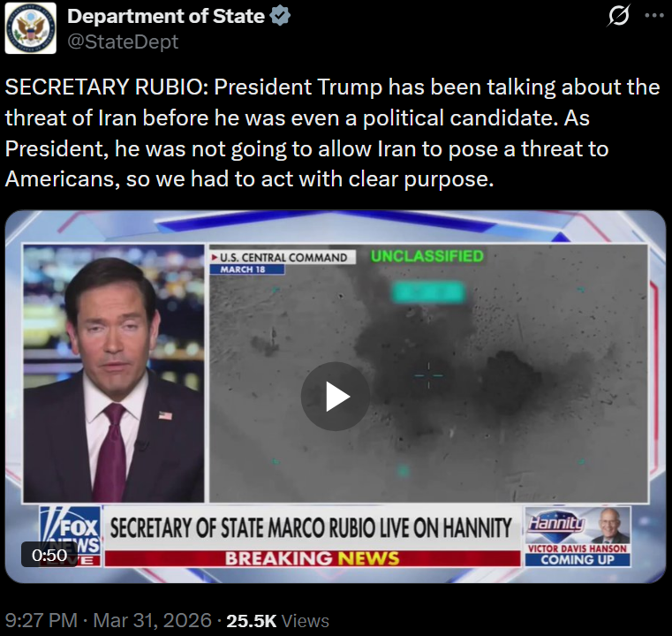The image size is (672, 636).
Task: Click the Secretary Rubio tweet text
Action: click(x=333, y=132)
